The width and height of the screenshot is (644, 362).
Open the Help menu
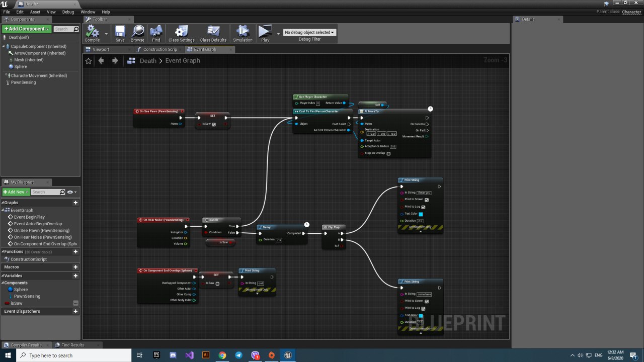(106, 12)
